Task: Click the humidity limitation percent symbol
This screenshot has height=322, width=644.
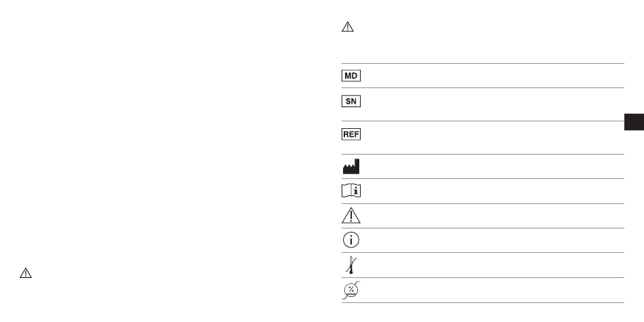Action: 351,290
